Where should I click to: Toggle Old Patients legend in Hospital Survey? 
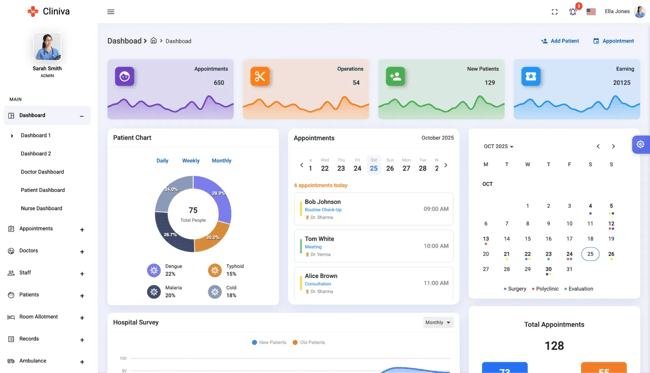click(309, 342)
